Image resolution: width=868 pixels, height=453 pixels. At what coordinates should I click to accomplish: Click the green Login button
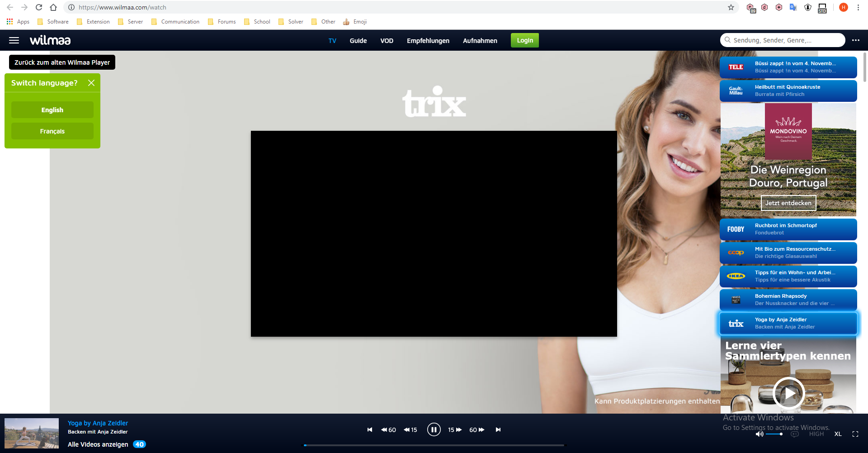(525, 40)
